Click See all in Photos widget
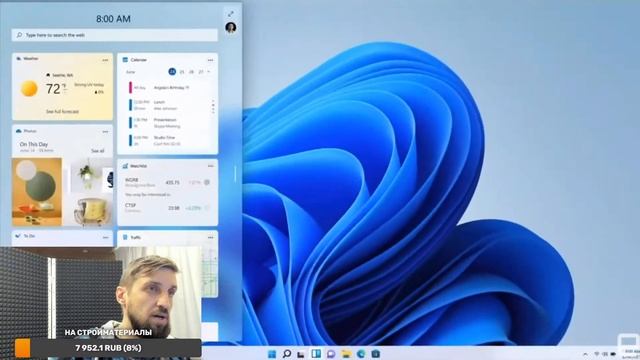640x360 pixels. point(98,151)
